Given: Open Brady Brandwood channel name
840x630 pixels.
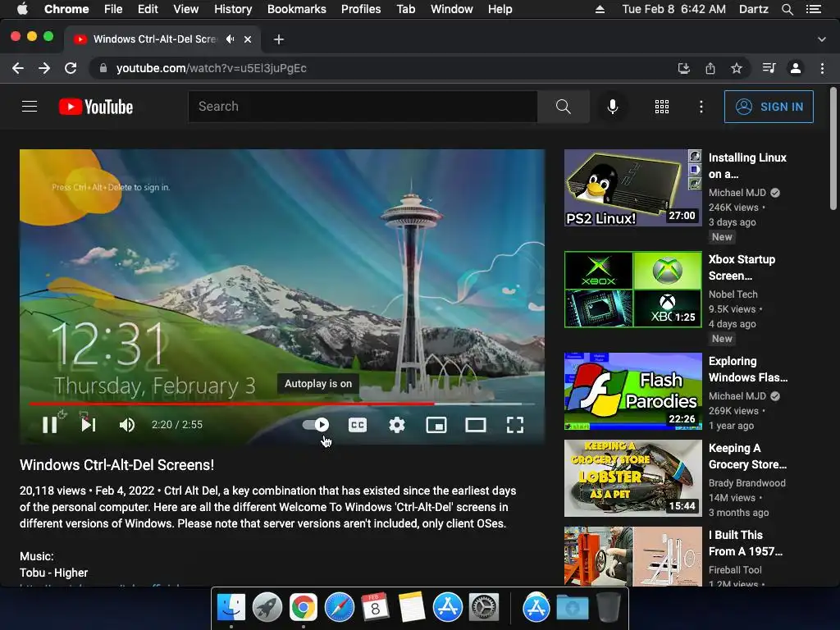Looking at the screenshot, I should (x=746, y=482).
